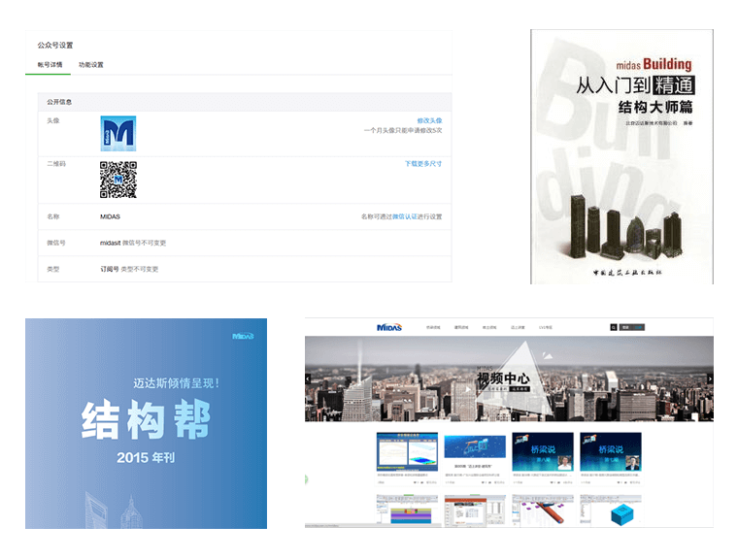
Task: Click the 从入门到精通 book title
Action: [x=635, y=85]
